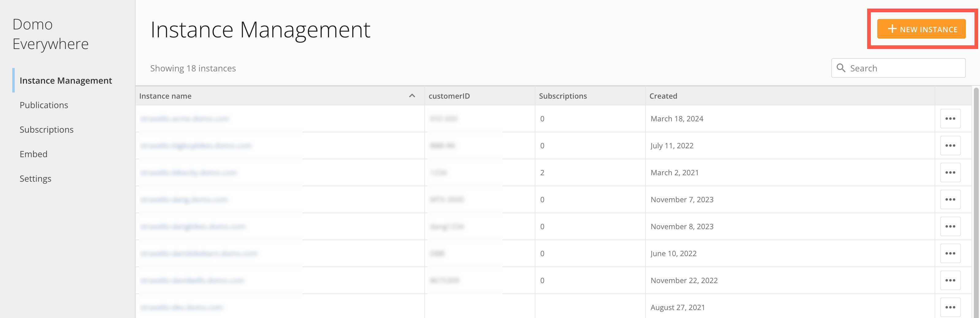The image size is (980, 318).
Task: Open Publications in sidebar
Action: click(44, 105)
